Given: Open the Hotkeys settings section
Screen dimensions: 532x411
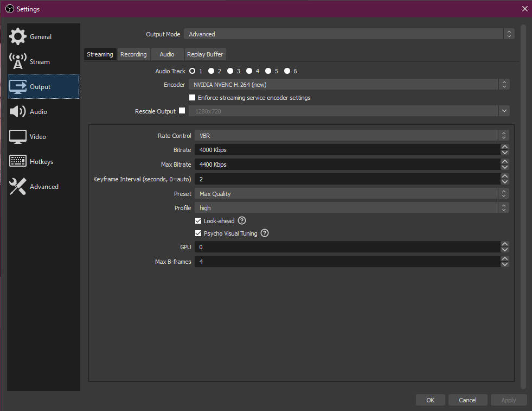Looking at the screenshot, I should click(x=18, y=161).
